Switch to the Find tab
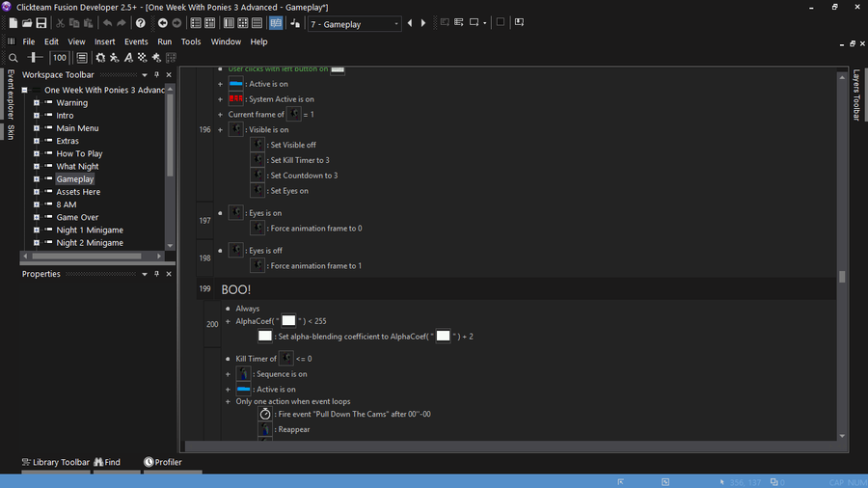The width and height of the screenshot is (868, 488). 107,462
